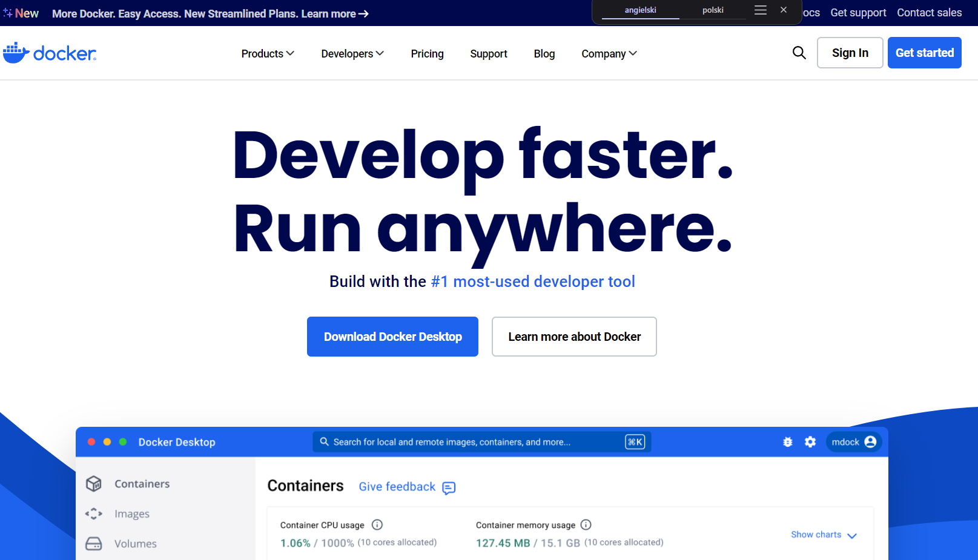Click the Containers cube icon in sidebar
Screen dimensions: 978x560
coord(94,484)
